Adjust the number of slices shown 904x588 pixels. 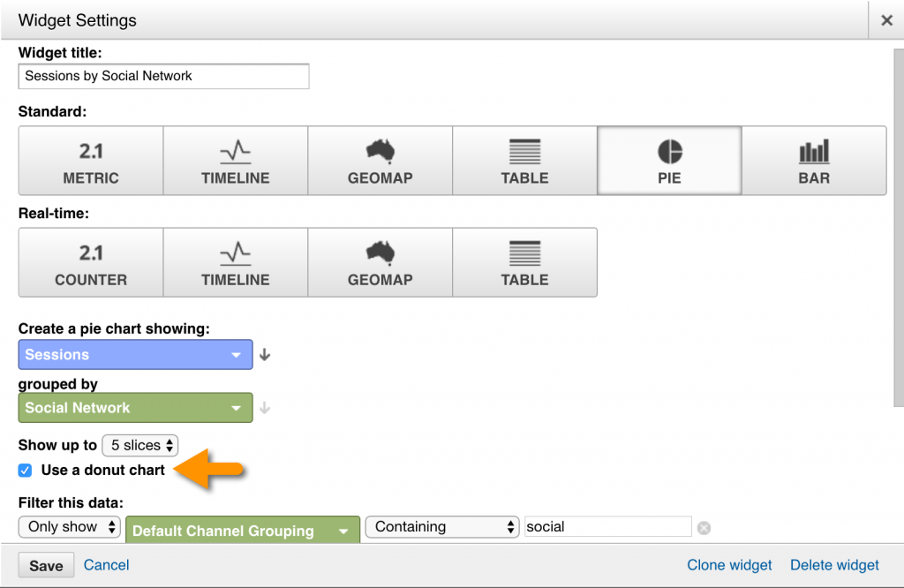click(139, 445)
